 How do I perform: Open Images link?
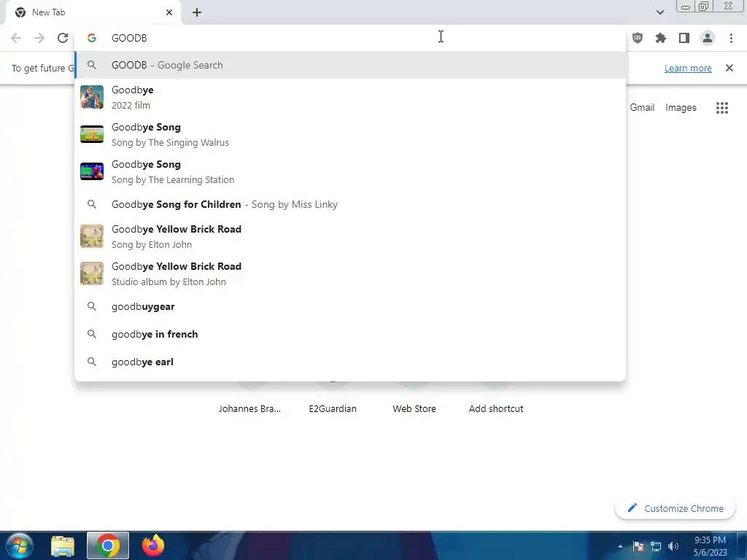click(681, 108)
